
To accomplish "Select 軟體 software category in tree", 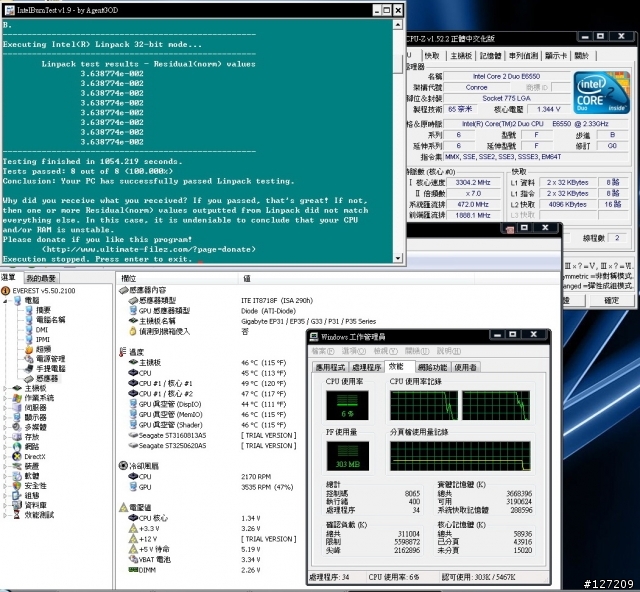I will pos(32,476).
